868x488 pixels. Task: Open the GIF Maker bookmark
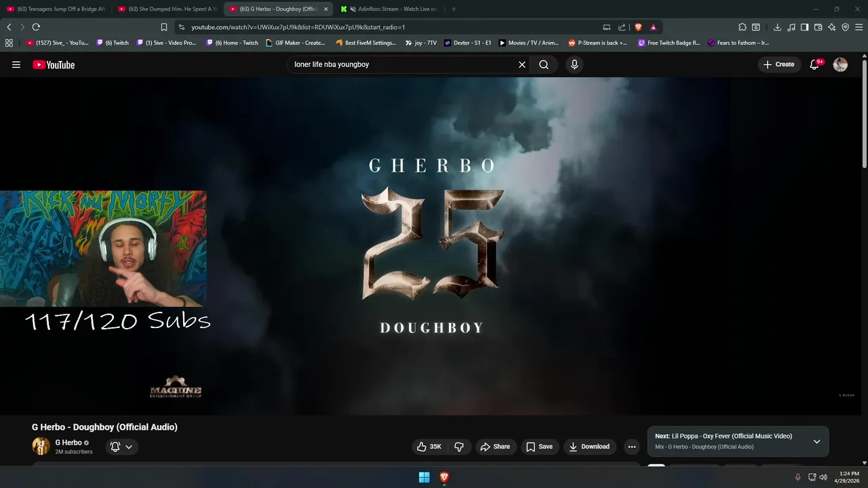click(295, 43)
